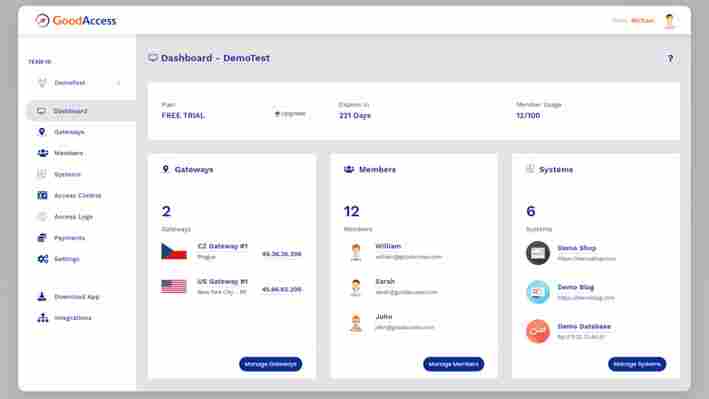This screenshot has width=709, height=399.
Task: Click the Integrations icon
Action: 43,318
